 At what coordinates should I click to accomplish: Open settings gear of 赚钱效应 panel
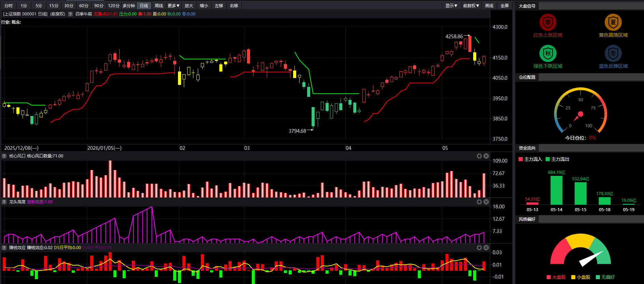click(x=479, y=248)
